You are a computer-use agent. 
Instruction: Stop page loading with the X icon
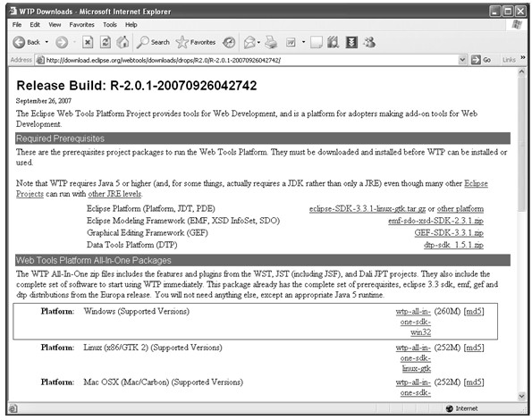(88, 42)
